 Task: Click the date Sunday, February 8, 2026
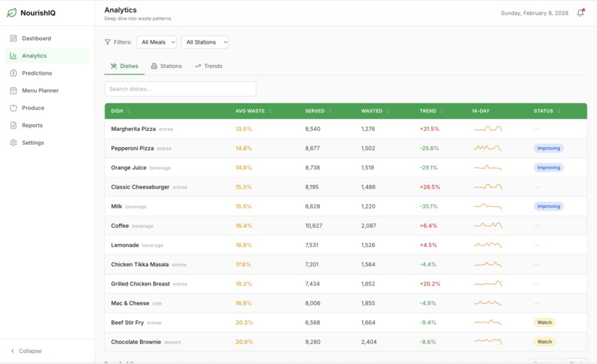click(534, 13)
